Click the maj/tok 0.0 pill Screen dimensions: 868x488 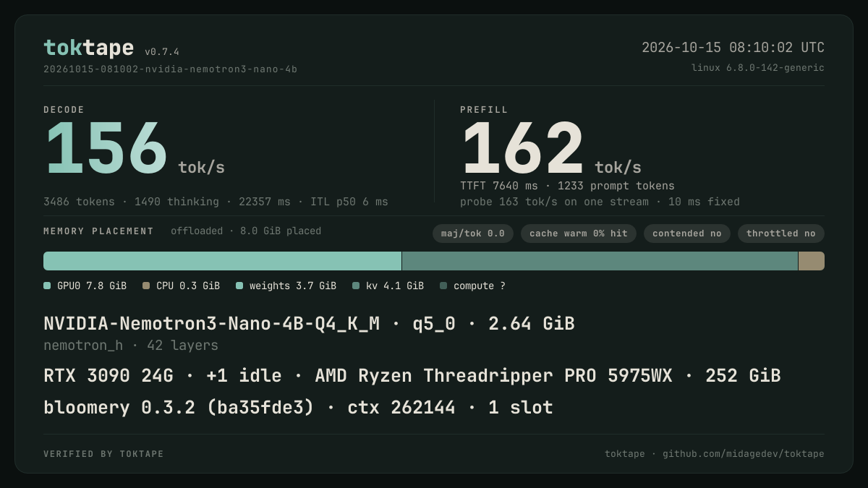[473, 234]
